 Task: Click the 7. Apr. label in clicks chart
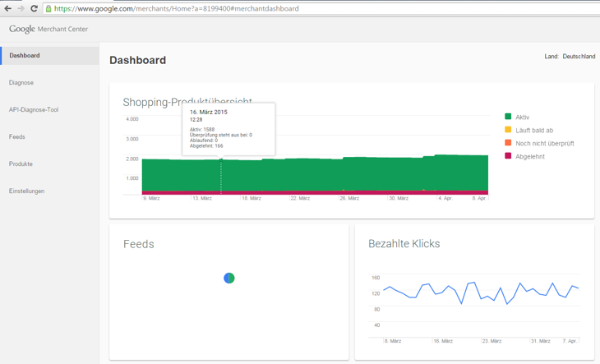tap(570, 341)
